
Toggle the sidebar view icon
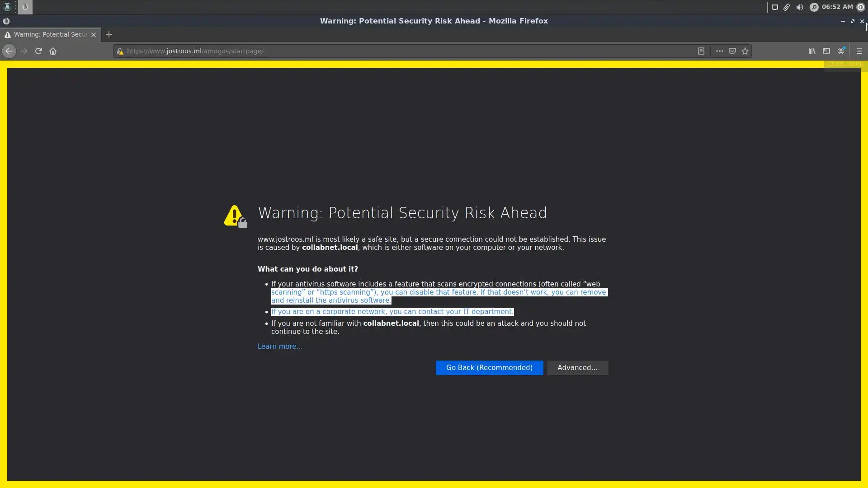[x=826, y=51]
